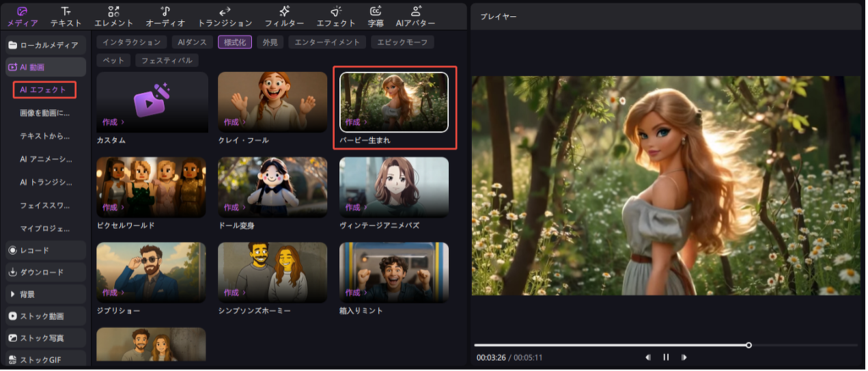The width and height of the screenshot is (868, 371).
Task: Click 作成 on バービー生まれ card
Action: (x=356, y=122)
